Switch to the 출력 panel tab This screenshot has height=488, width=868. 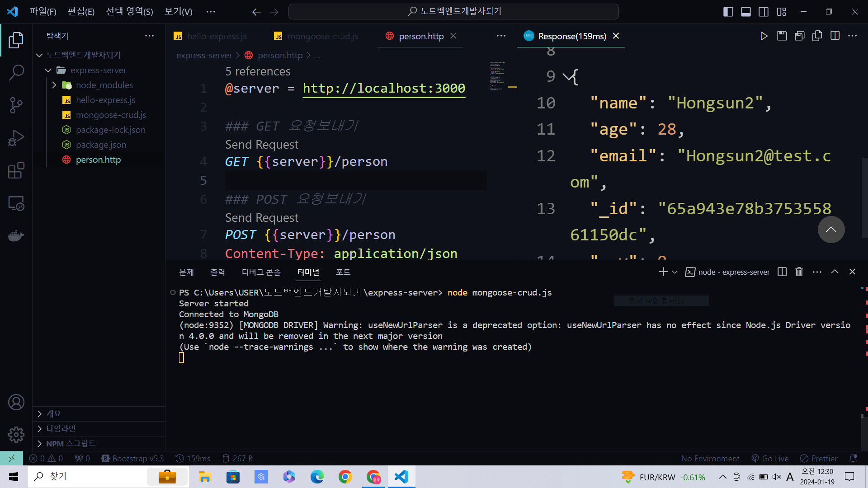217,272
